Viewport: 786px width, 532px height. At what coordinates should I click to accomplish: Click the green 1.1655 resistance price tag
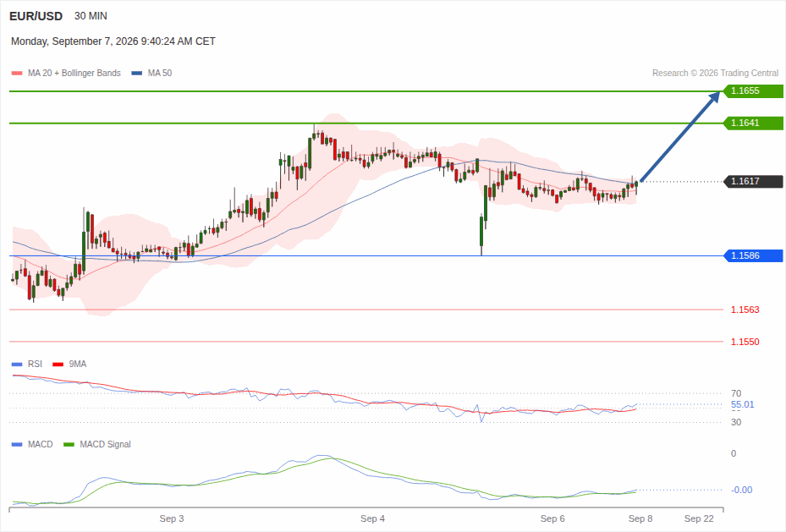click(753, 91)
